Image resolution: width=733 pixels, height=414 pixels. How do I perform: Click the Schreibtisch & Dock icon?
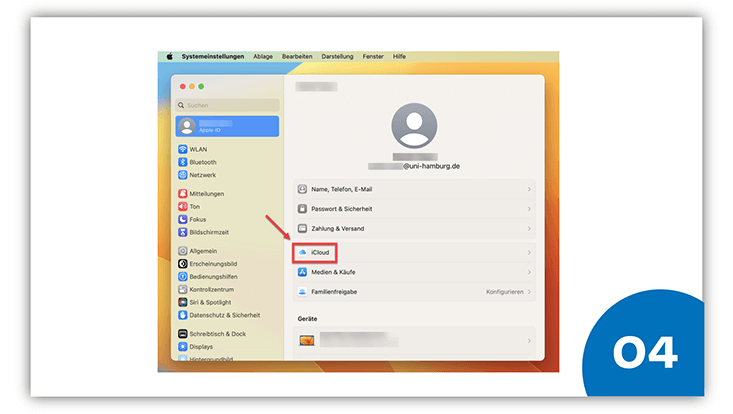click(183, 334)
